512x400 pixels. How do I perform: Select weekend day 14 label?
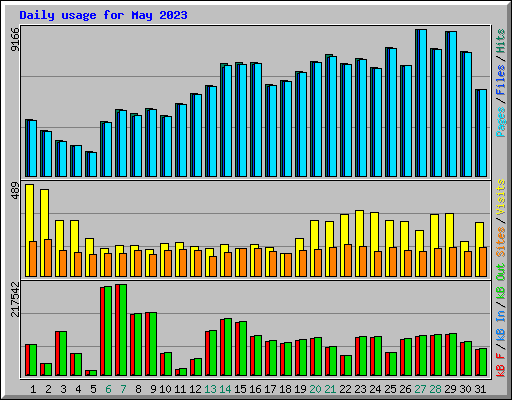pyautogui.click(x=225, y=389)
